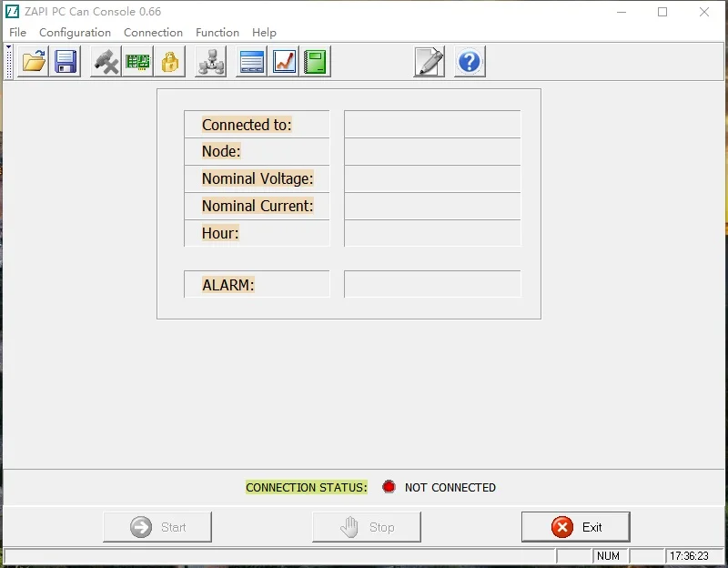Open the parameters console window icon
728x568 pixels.
pos(250,61)
